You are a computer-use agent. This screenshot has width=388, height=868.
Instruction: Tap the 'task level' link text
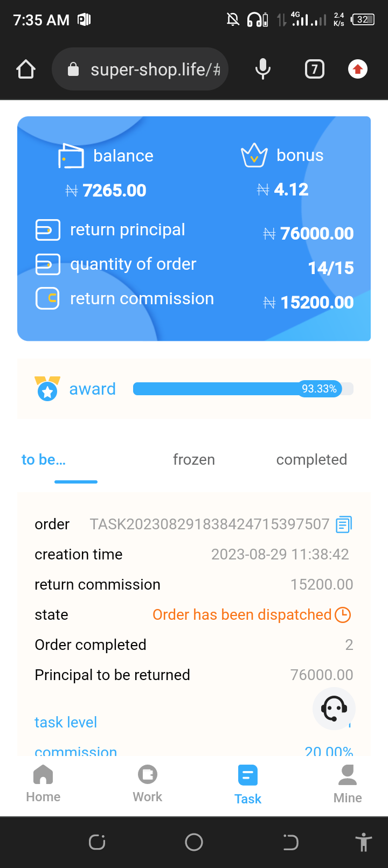(x=66, y=723)
